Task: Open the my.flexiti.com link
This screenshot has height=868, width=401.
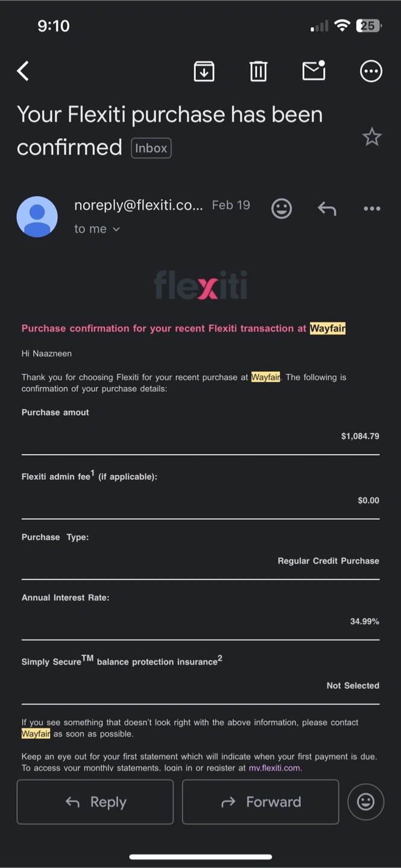Action: pos(275,768)
